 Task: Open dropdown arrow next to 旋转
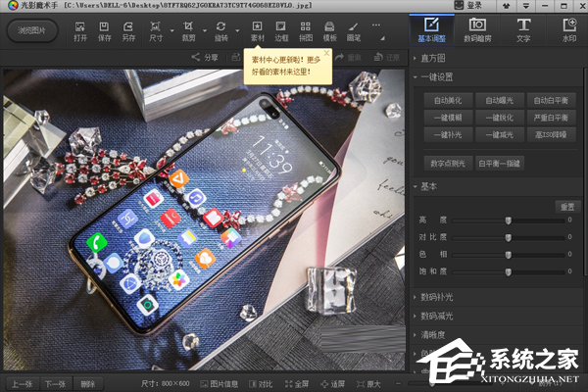tap(237, 30)
